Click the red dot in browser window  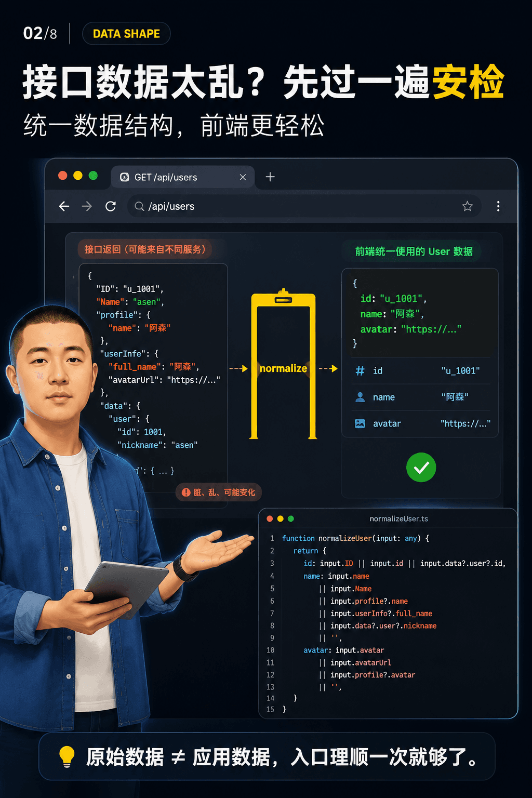tap(63, 176)
